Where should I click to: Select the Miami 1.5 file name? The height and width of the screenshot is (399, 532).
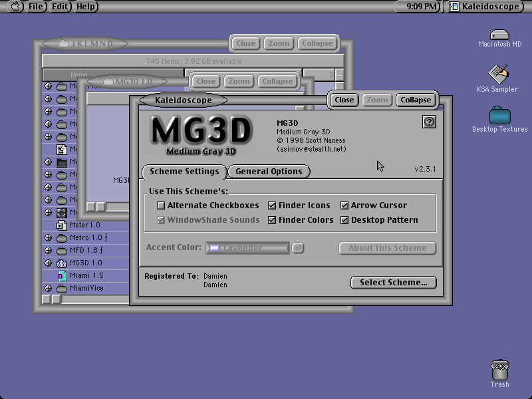[x=86, y=275]
